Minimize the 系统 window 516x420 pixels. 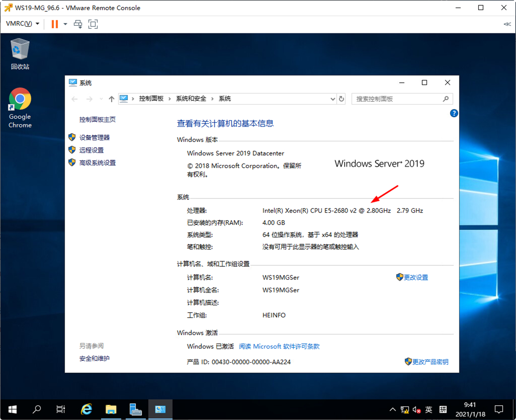point(402,83)
